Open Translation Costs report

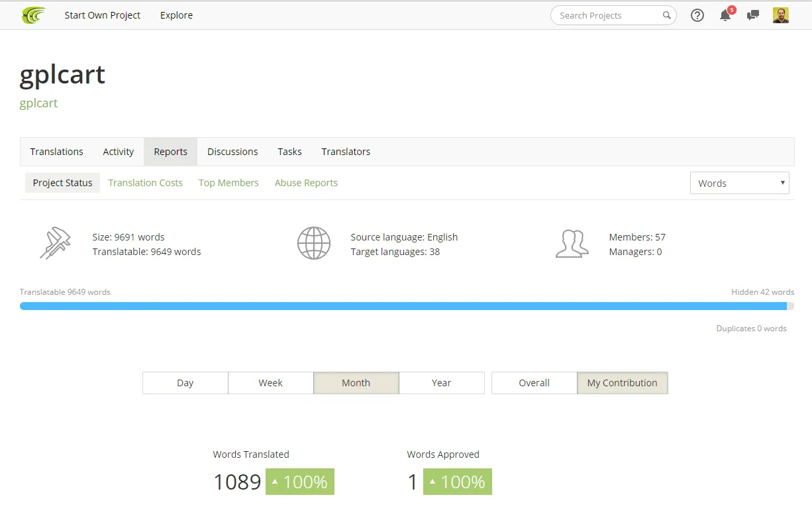(x=146, y=183)
